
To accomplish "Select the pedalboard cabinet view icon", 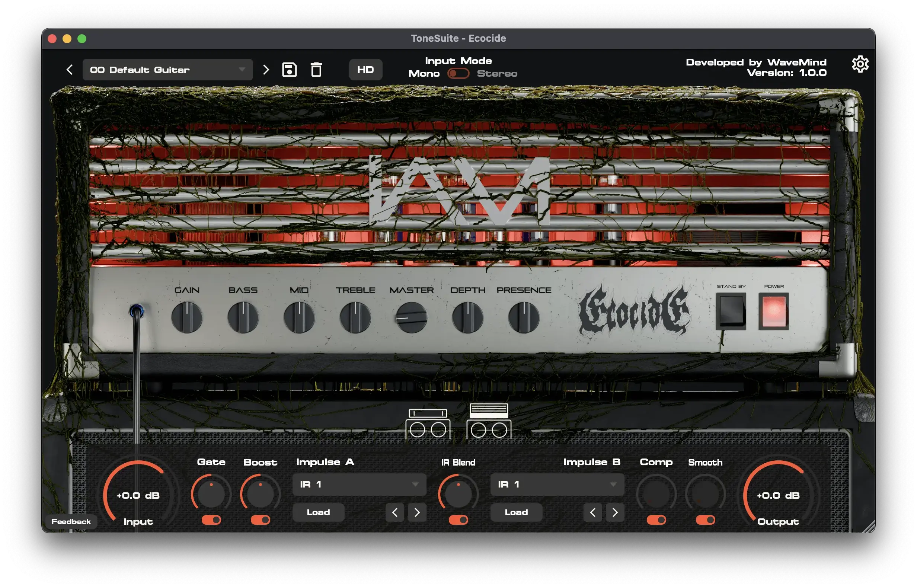I will tap(428, 424).
